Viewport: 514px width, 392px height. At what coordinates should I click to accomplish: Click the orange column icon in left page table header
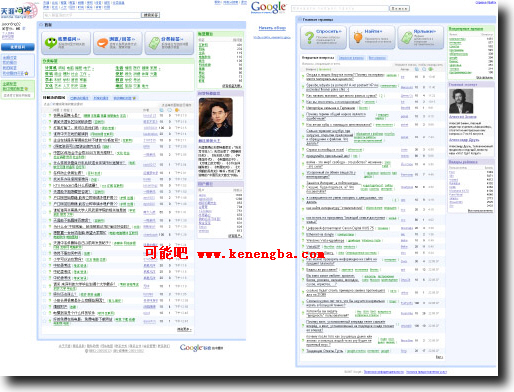click(x=177, y=110)
